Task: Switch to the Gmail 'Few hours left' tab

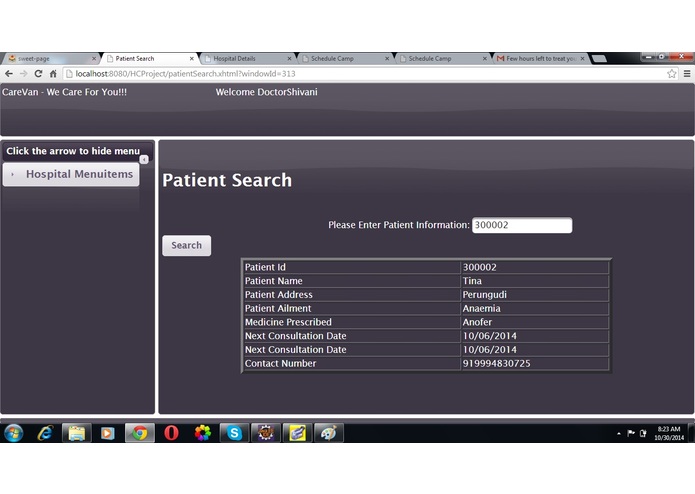Action: [x=539, y=58]
